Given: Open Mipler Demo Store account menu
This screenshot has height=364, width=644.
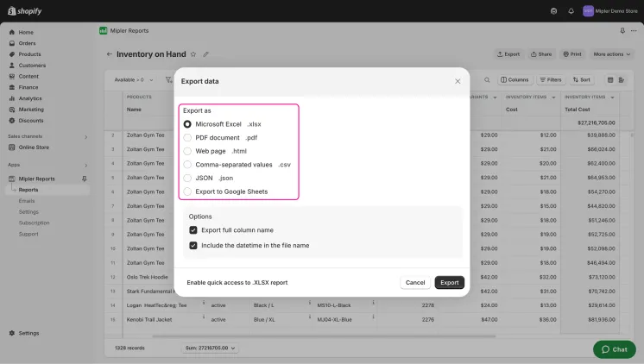Looking at the screenshot, I should click(610, 11).
